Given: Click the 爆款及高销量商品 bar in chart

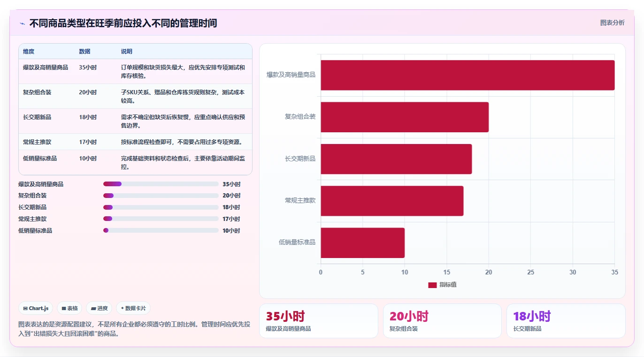Looking at the screenshot, I should (x=468, y=75).
